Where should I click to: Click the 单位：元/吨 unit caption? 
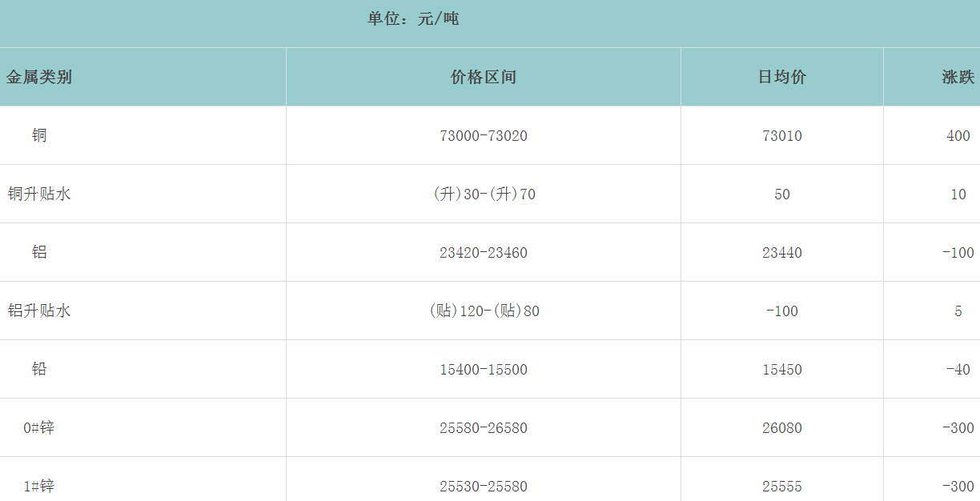tap(413, 19)
